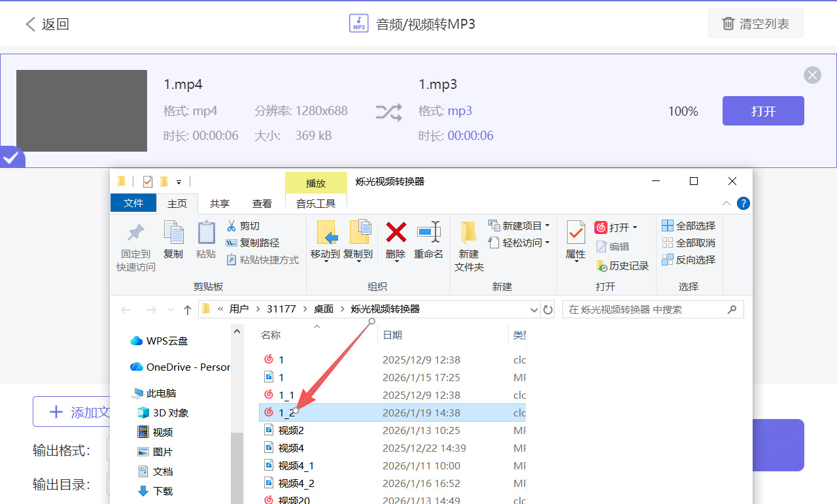Select file 视频2 in the list
This screenshot has height=504, width=837.
tap(392, 430)
